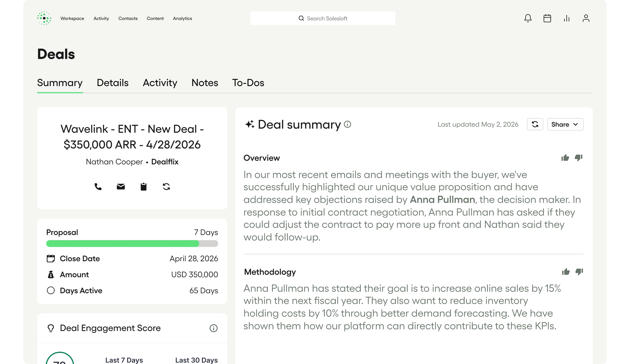Thumbs down the Methodology section
The image size is (630, 364).
click(579, 272)
